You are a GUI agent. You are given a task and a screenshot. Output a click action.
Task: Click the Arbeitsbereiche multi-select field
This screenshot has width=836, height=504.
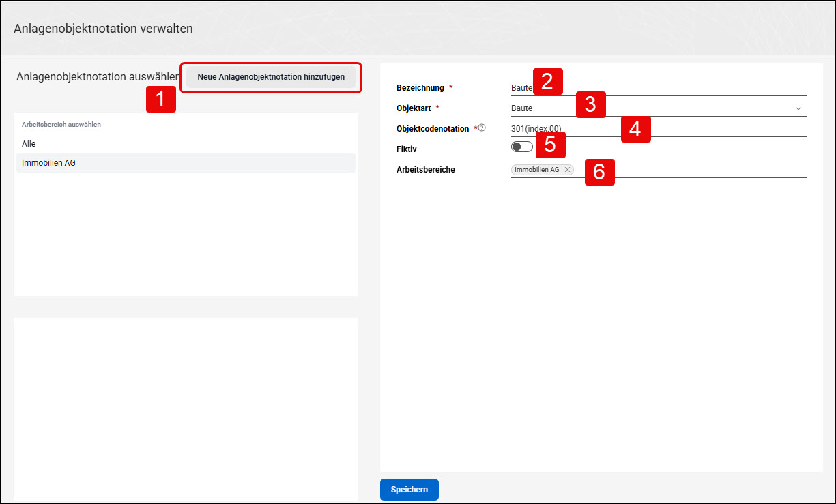click(x=659, y=170)
